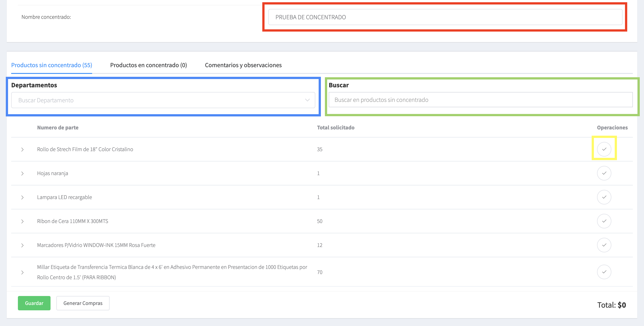The image size is (644, 326).
Task: Click checkmark icon for Millar Etiqueta row
Action: 604,272
